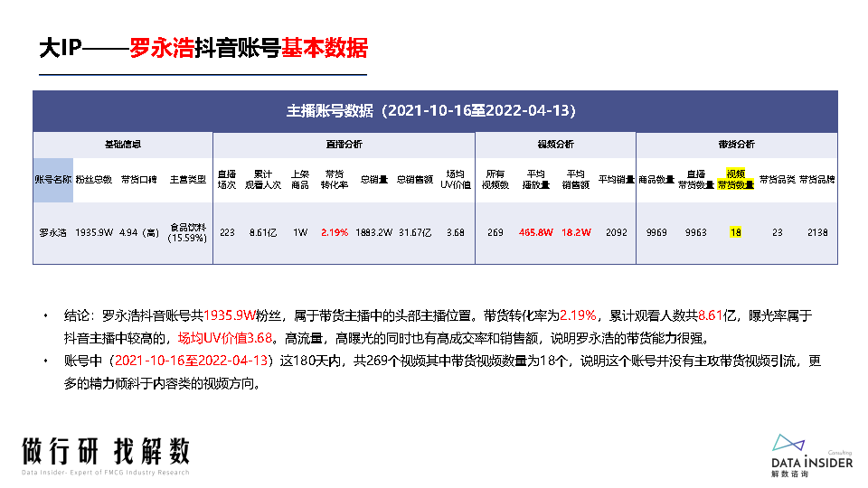Image resolution: width=868 pixels, height=488 pixels.
Task: Click the 23 product categories cell
Action: [778, 233]
